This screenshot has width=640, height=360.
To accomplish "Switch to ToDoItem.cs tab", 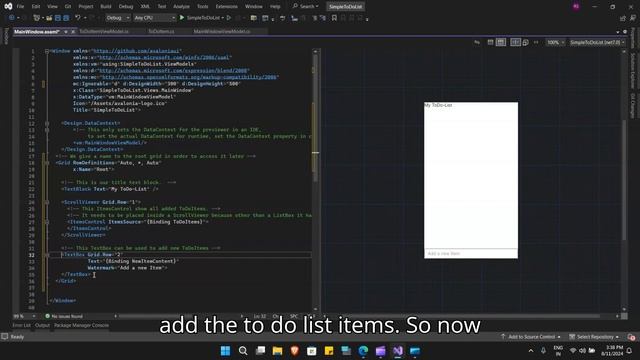I will coord(161,31).
